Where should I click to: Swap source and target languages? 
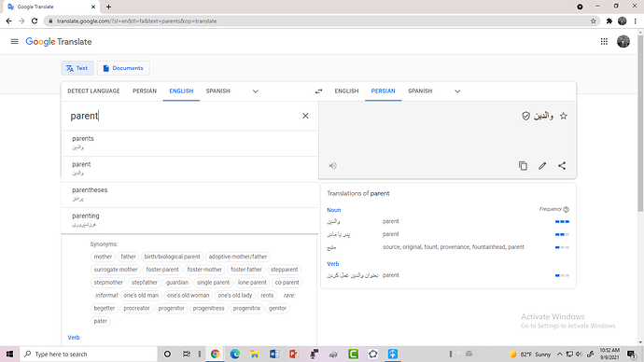click(x=318, y=91)
